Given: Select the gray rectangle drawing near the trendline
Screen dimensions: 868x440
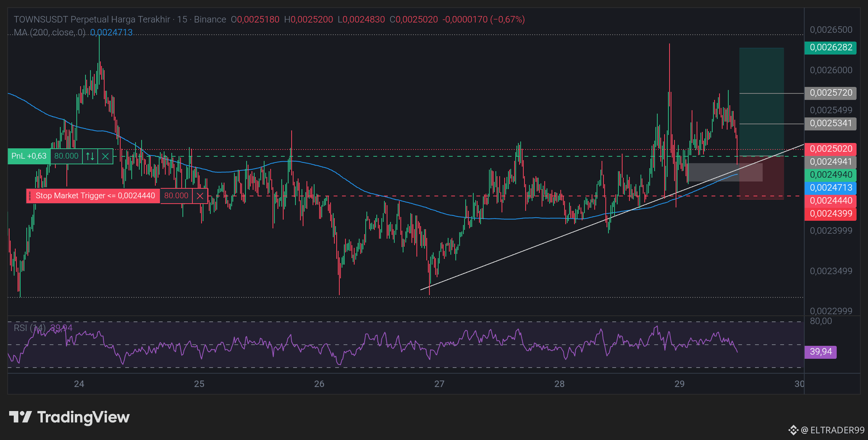Looking at the screenshot, I should 725,172.
